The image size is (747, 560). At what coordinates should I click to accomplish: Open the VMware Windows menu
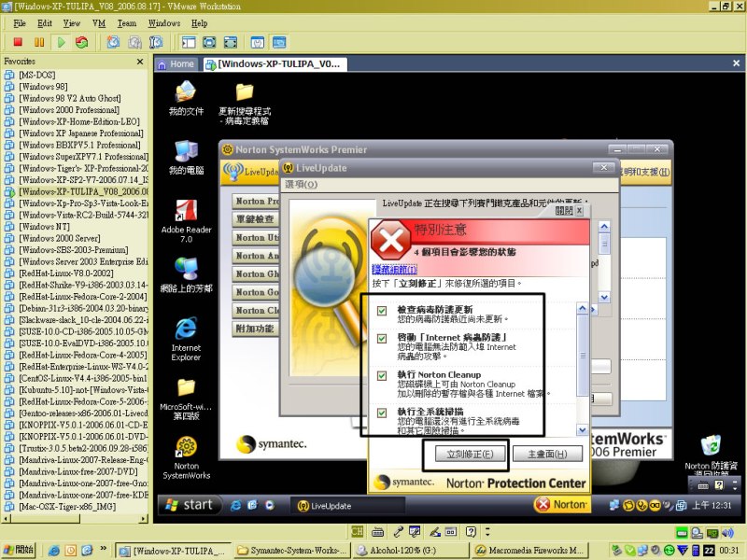pos(164,22)
